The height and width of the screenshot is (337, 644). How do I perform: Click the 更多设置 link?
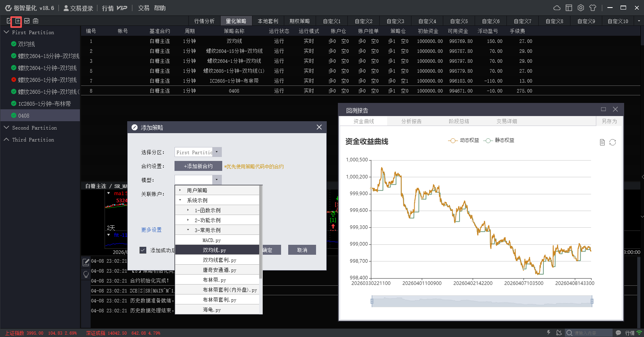[x=151, y=230]
